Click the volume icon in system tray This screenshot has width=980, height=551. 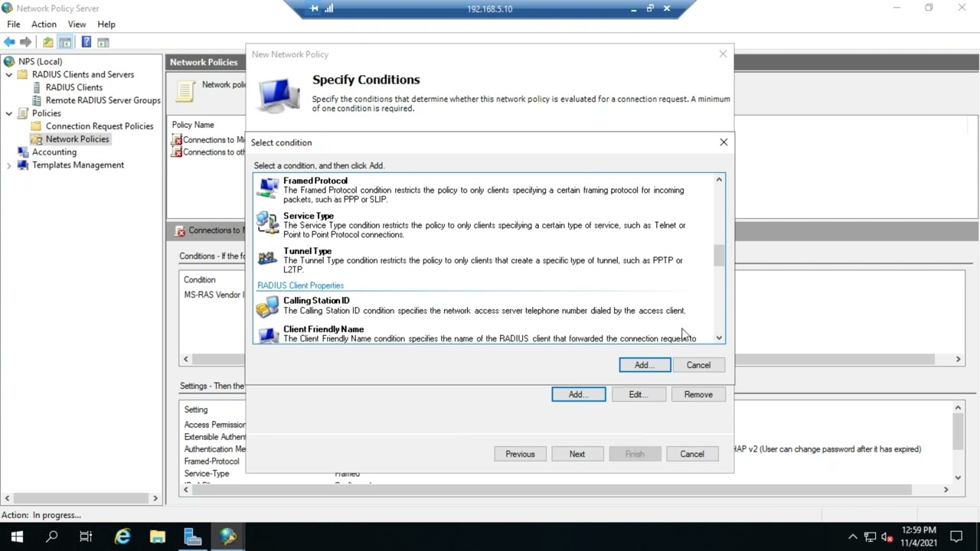point(887,537)
